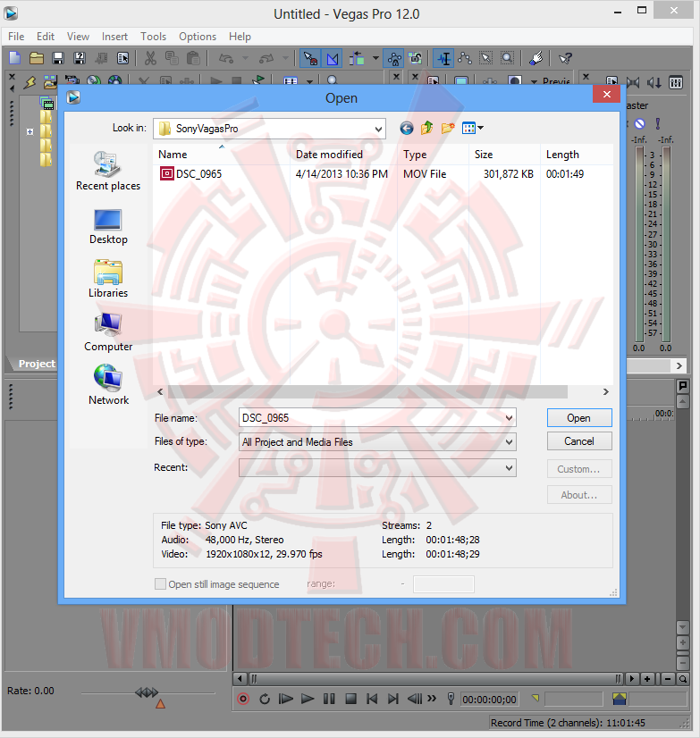
Task: Open the Edit menu
Action: coord(46,37)
